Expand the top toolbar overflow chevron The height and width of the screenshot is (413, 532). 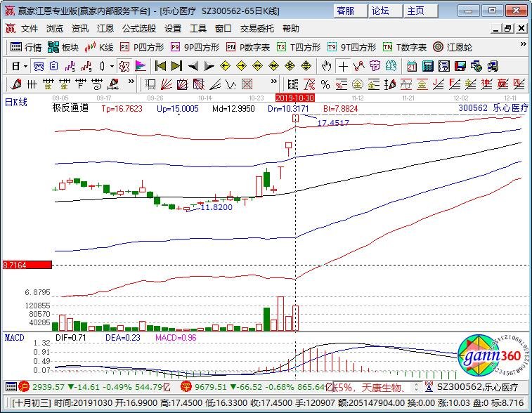pos(523,44)
